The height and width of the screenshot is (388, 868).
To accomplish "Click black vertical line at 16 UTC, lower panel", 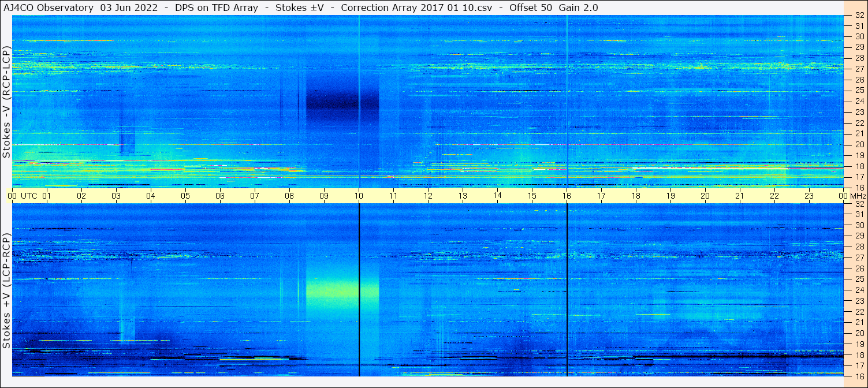I will pos(567,290).
